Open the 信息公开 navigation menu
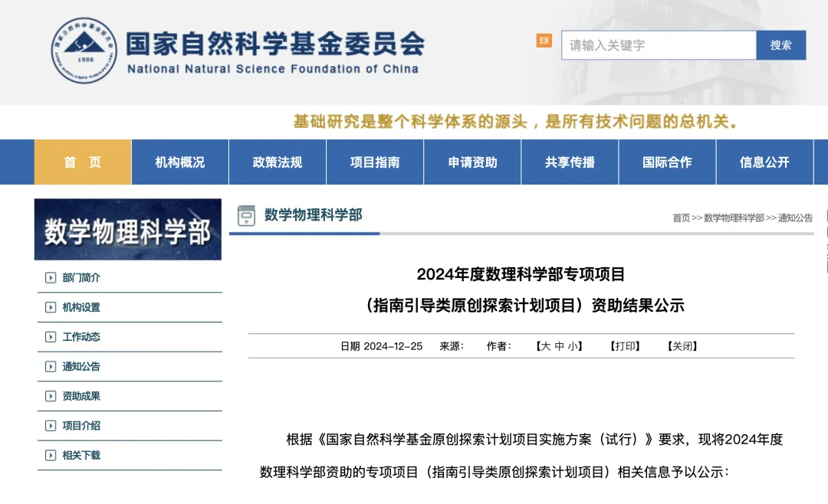 [764, 162]
